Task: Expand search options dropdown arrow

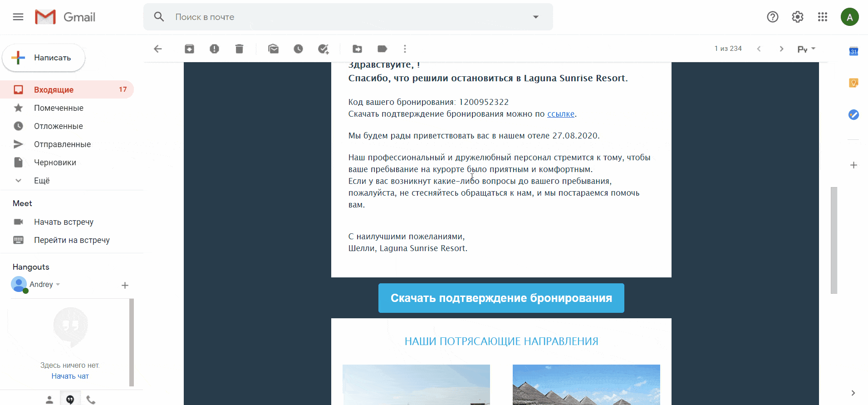Action: pyautogui.click(x=536, y=17)
